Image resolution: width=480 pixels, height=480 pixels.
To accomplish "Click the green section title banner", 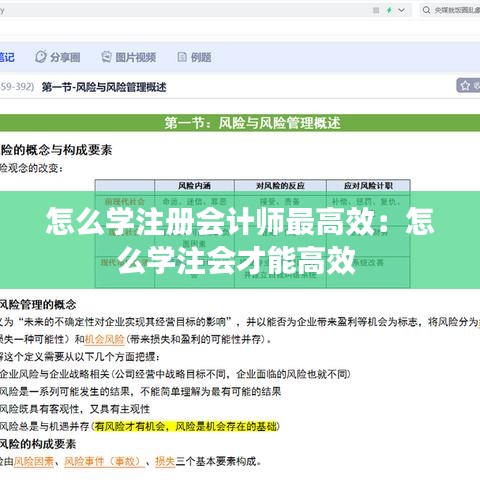I will pos(240,123).
